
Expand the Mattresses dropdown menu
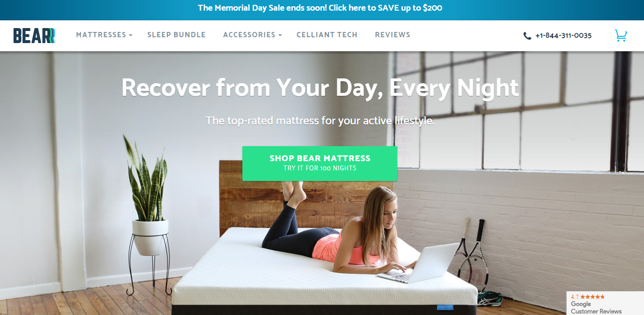pyautogui.click(x=104, y=35)
